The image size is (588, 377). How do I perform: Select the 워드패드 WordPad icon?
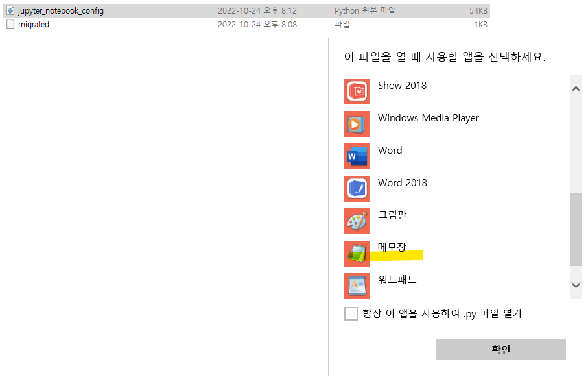[357, 286]
